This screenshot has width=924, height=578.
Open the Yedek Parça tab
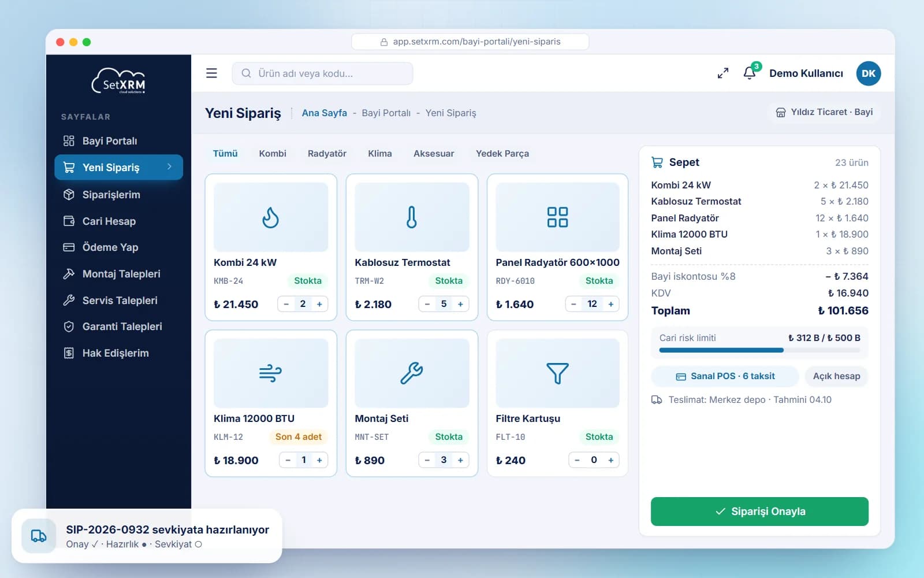tap(502, 154)
